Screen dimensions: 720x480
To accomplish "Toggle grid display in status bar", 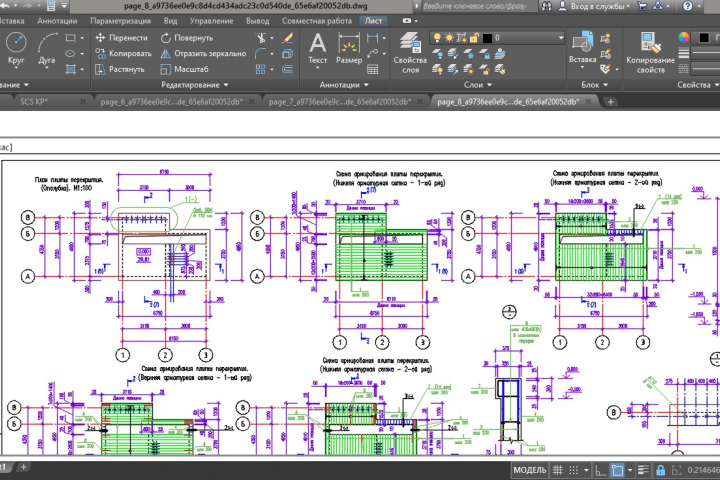I will pos(559,470).
